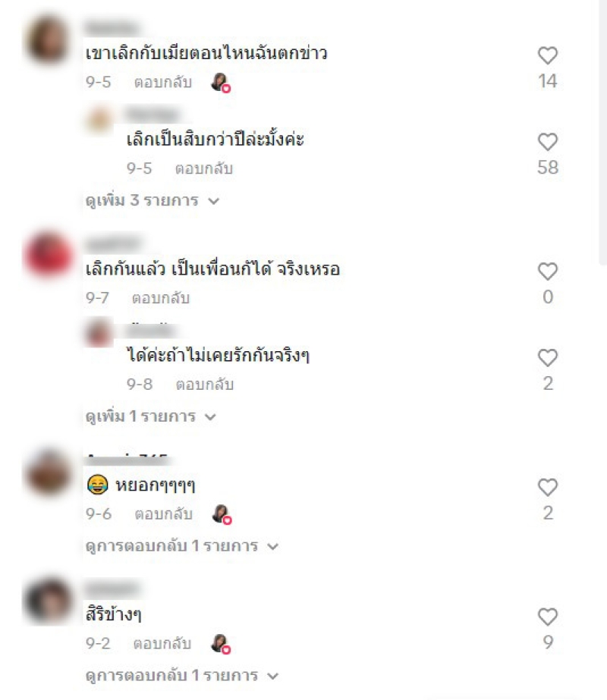Like the laughing emoji comment dated 9-6
Screen dimensions: 607x700
(547, 488)
